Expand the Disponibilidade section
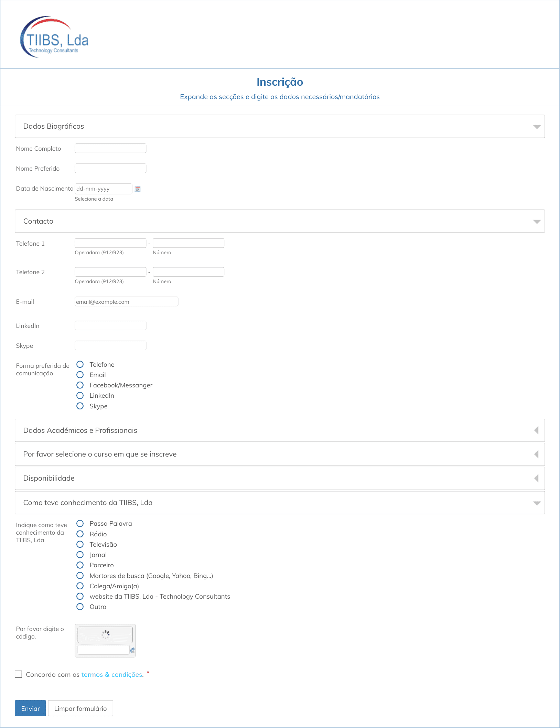Screen dimensions: 560x728 click(536, 478)
